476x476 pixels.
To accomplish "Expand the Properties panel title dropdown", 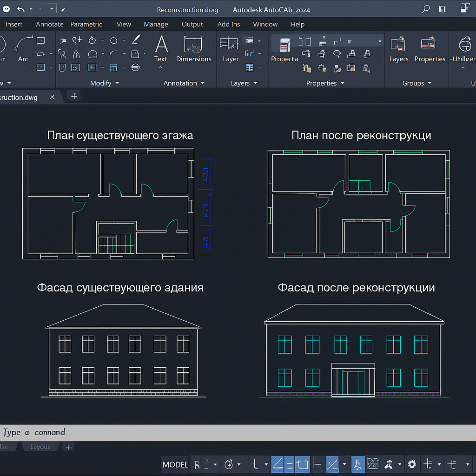I will [x=343, y=83].
